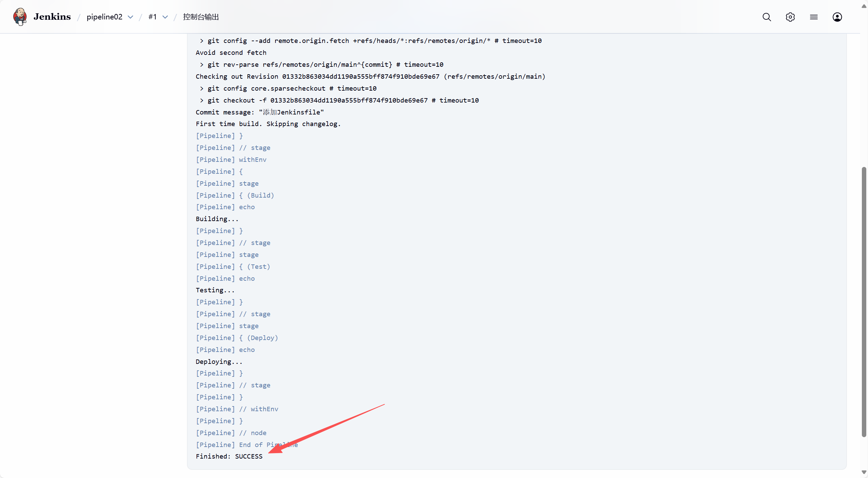Viewport: 868px width, 478px height.
Task: Expand the build #1 breadcrumb chevron
Action: tap(165, 17)
